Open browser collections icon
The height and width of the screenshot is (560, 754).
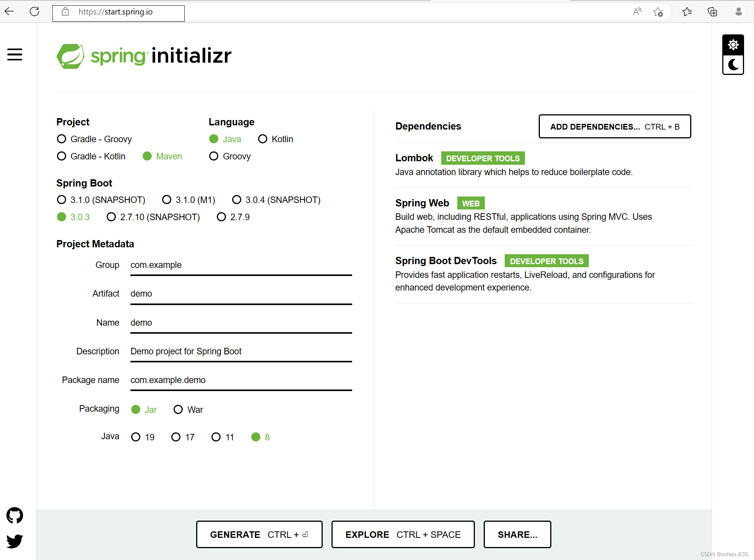[712, 12]
